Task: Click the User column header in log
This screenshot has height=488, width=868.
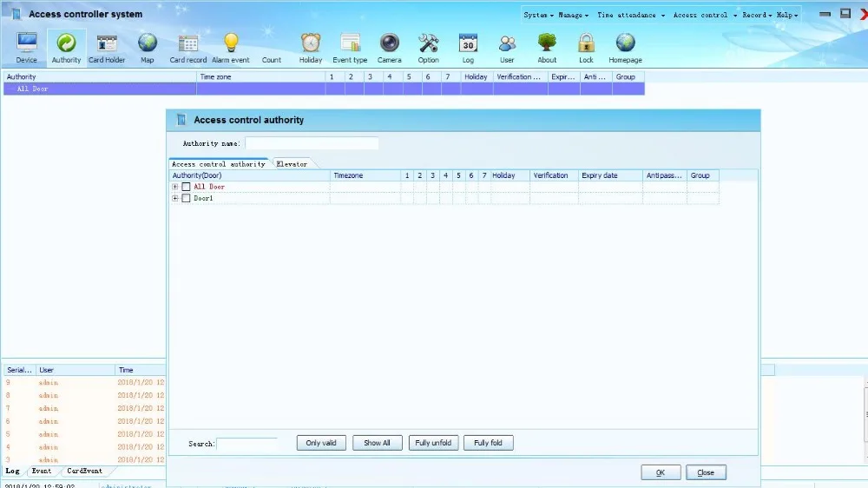Action: click(x=76, y=370)
